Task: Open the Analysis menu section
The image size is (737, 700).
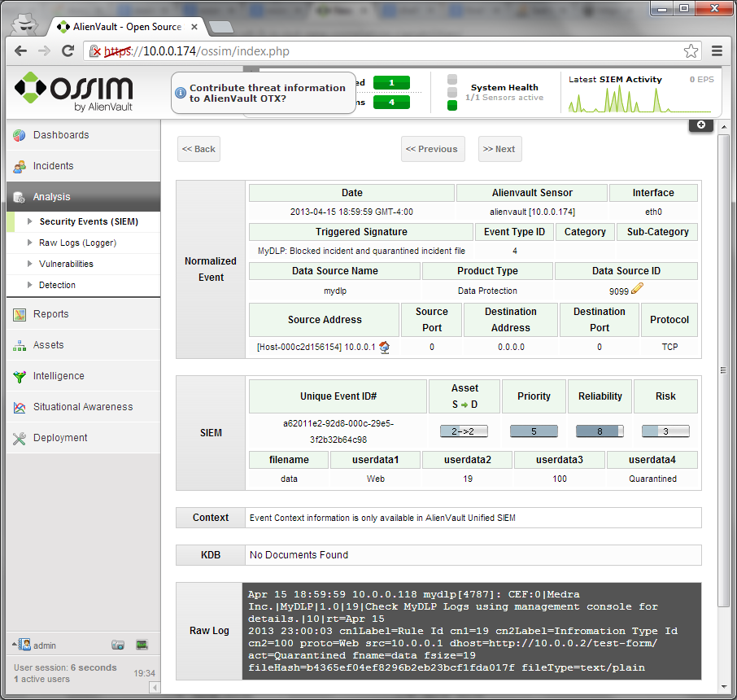Action: pos(84,197)
